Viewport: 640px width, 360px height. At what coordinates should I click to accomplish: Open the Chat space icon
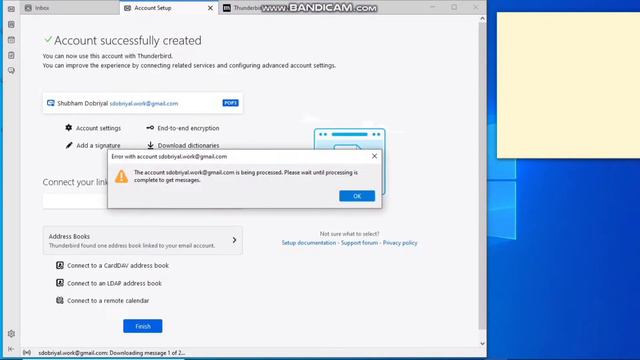point(11,71)
